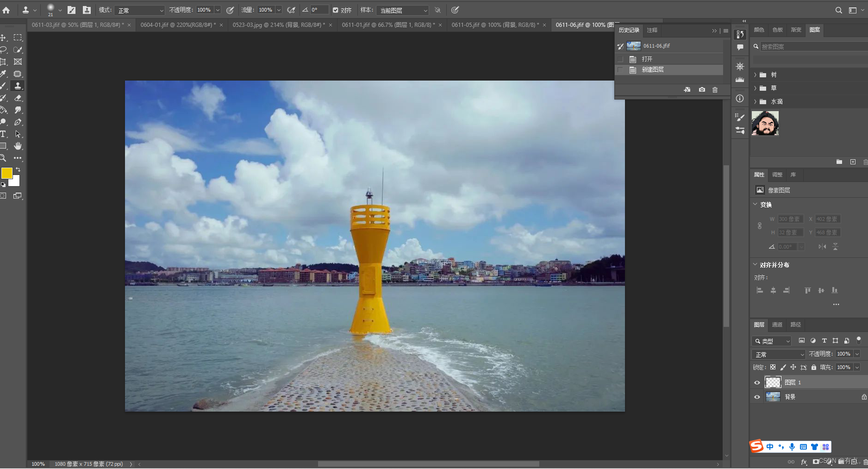Click the 新建图层 history state
Screen dimensions: 868x469
[x=652, y=69]
